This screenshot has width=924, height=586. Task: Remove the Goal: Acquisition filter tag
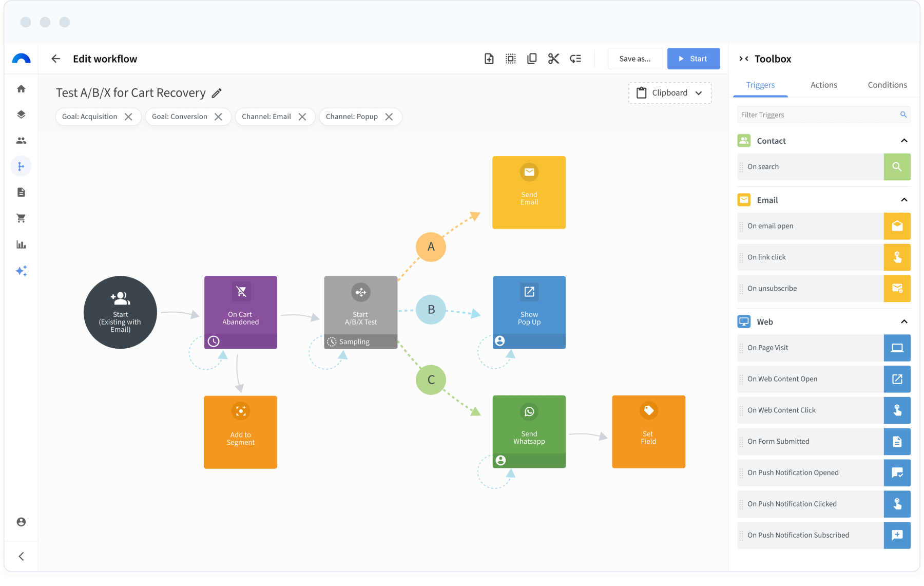pos(129,117)
